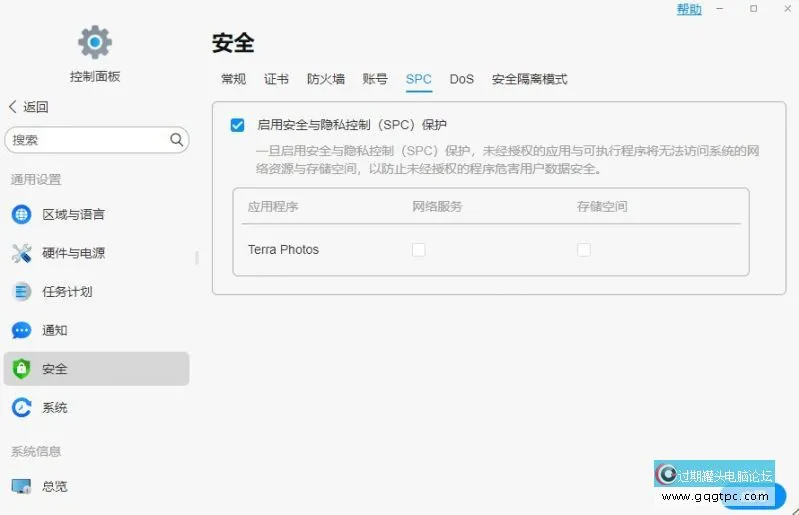Maximize the control panel window
Image resolution: width=799 pixels, height=515 pixels.
[x=754, y=9]
